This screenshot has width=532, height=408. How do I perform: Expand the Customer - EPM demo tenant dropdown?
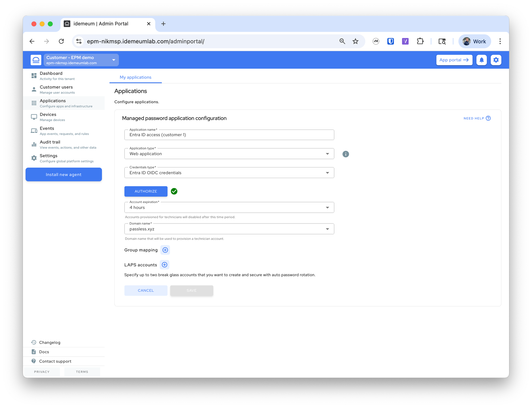click(81, 60)
